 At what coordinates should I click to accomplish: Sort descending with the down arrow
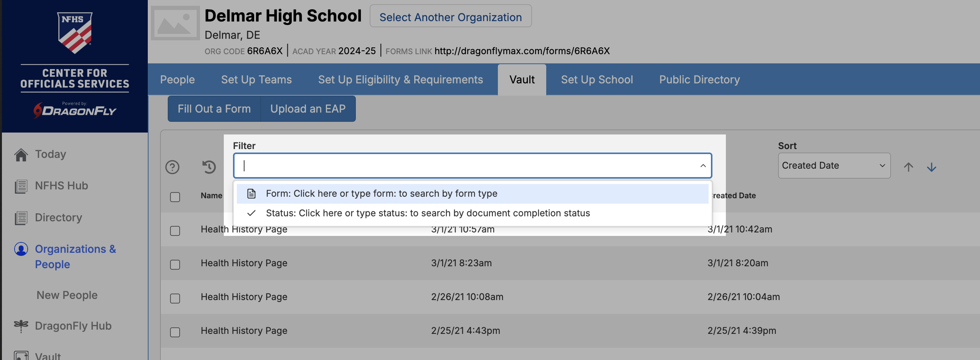pos(931,167)
